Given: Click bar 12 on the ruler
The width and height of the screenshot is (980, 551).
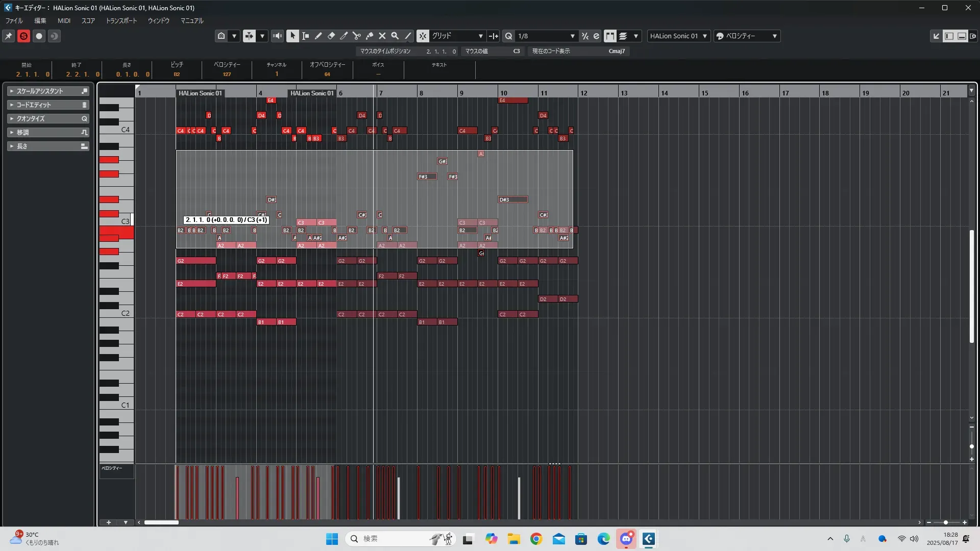Looking at the screenshot, I should (x=584, y=93).
